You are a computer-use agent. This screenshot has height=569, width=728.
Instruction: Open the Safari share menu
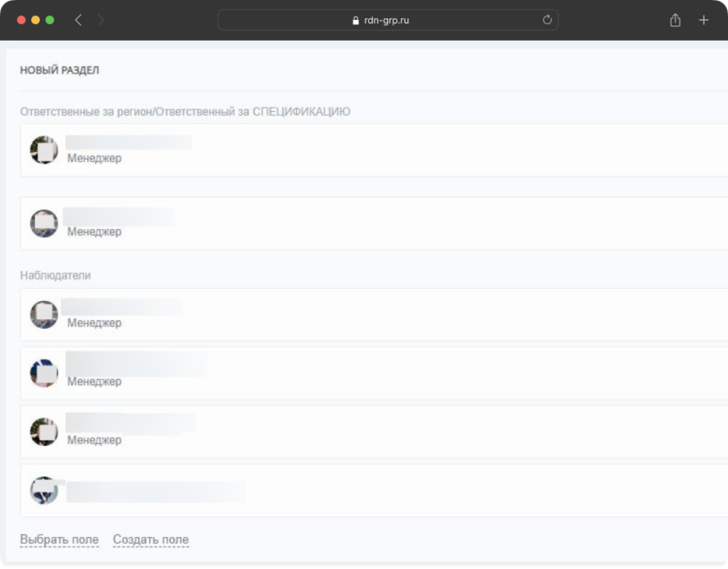click(675, 20)
